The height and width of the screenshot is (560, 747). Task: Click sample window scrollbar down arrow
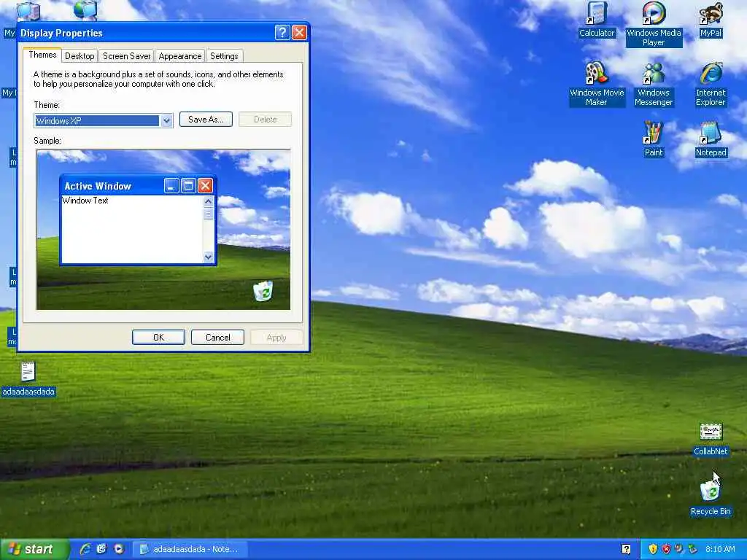pyautogui.click(x=208, y=257)
